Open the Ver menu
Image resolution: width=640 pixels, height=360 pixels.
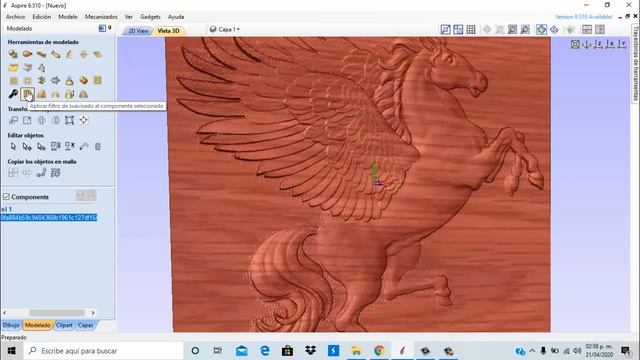129,17
